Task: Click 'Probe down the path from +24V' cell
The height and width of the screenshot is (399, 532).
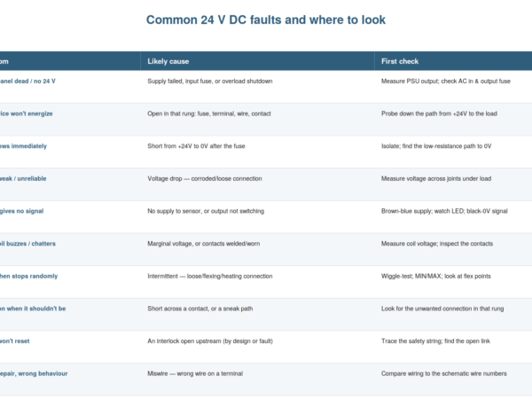Action: coord(439,113)
